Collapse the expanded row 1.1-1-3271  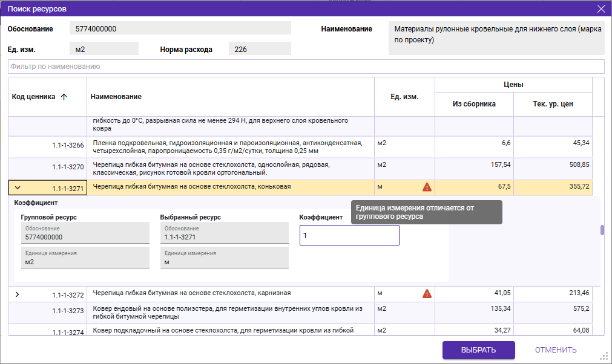click(18, 187)
